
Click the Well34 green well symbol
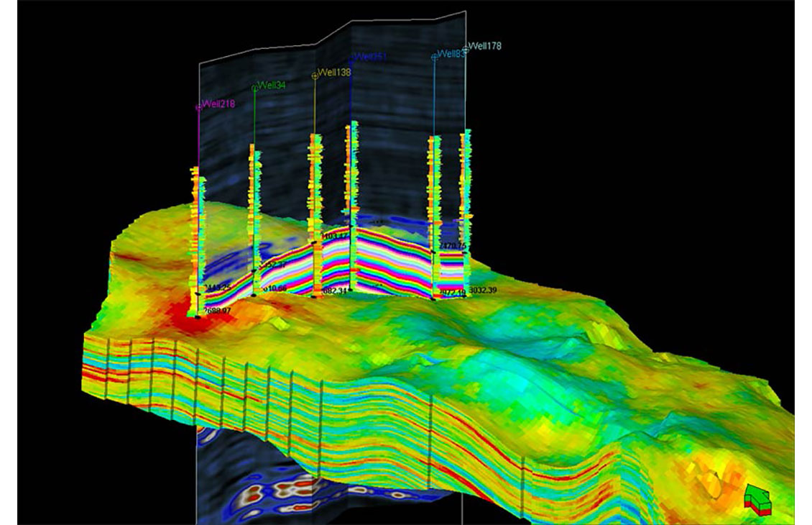(254, 89)
